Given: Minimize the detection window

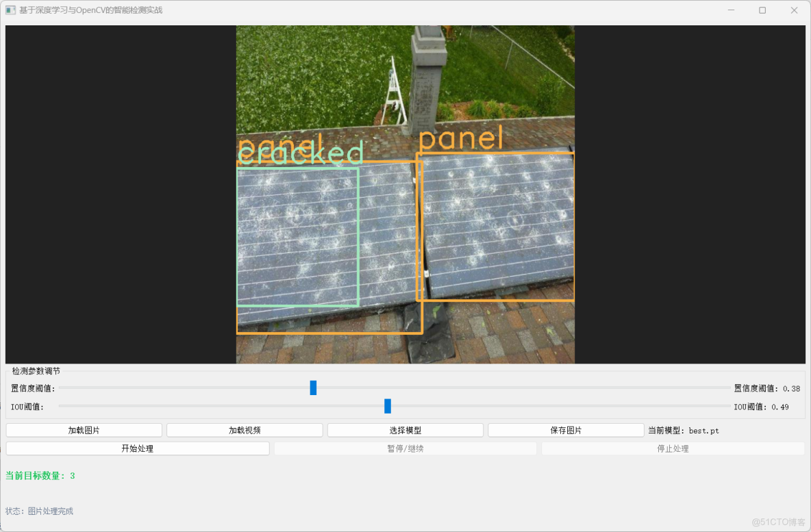Looking at the screenshot, I should [x=731, y=10].
